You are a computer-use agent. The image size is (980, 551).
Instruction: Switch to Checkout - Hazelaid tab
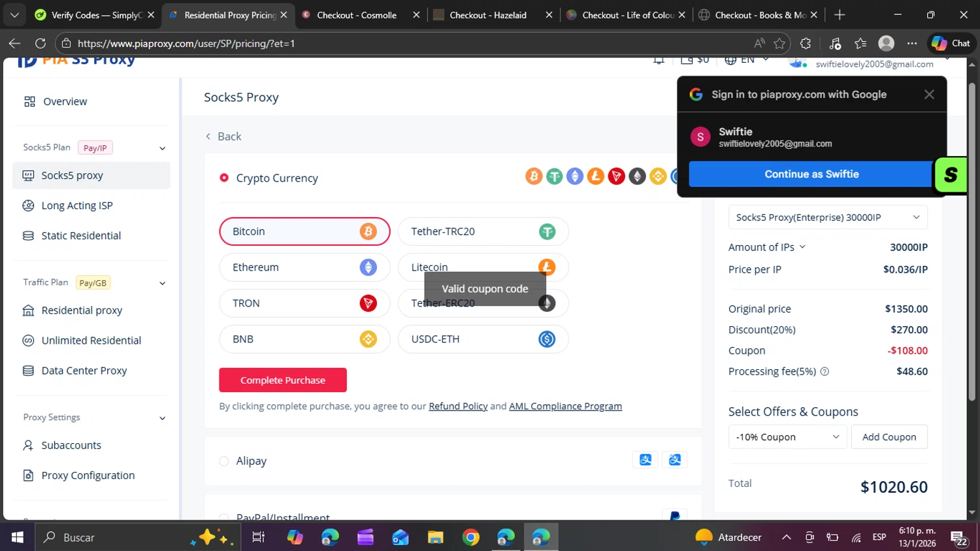493,14
